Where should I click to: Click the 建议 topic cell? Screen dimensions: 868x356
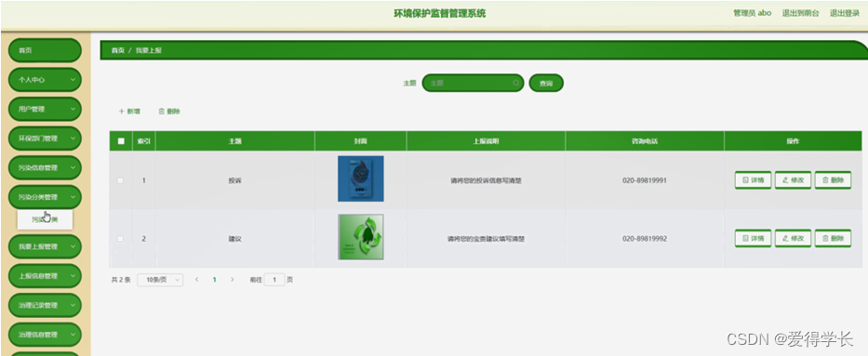(234, 239)
